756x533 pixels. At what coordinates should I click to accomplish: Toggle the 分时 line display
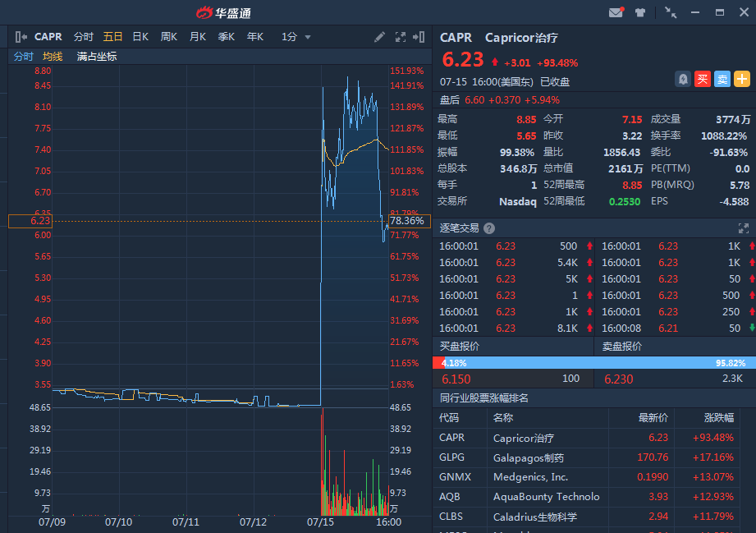pos(23,57)
